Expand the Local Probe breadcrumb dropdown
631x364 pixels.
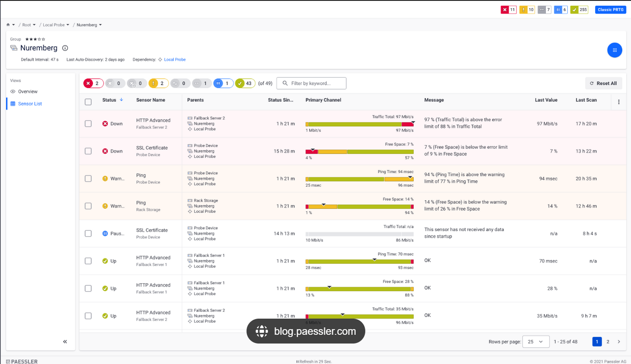click(x=68, y=25)
